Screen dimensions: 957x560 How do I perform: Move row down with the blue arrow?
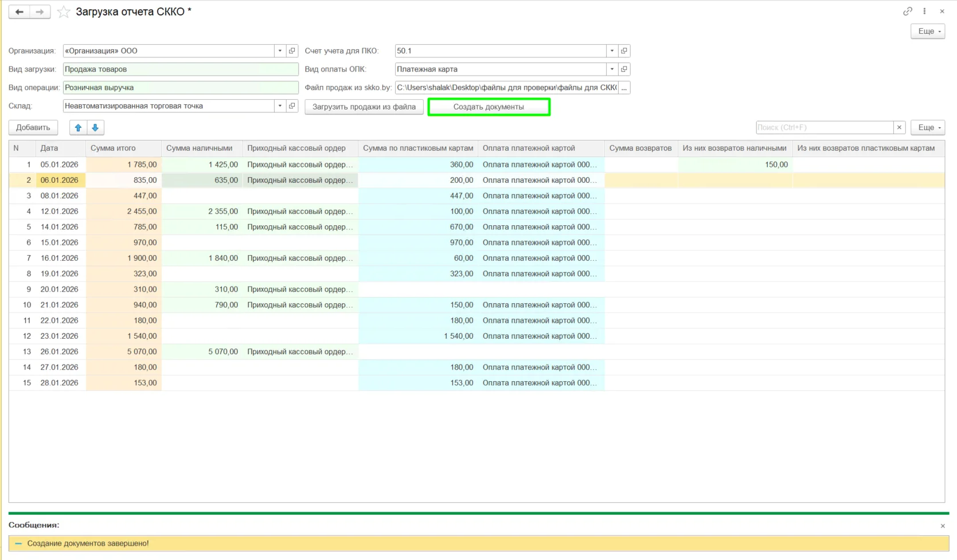[95, 127]
